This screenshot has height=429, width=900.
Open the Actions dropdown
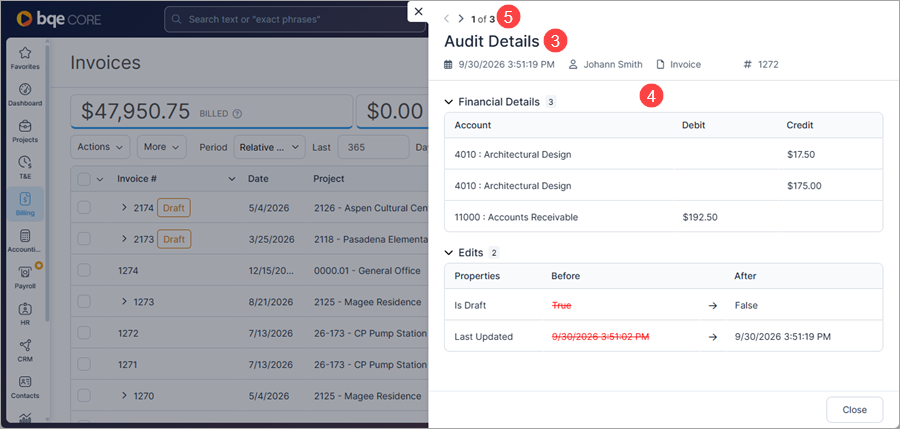tap(100, 147)
